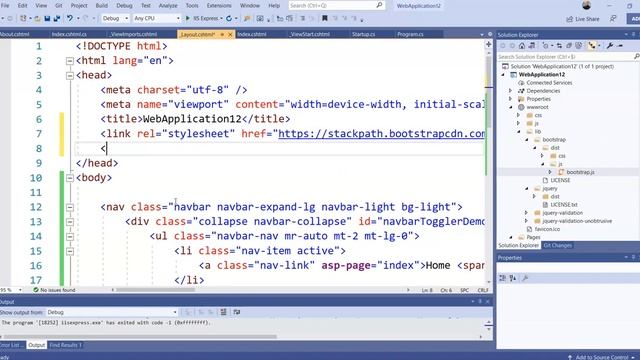Open the Find Results 1 tab

[65, 345]
